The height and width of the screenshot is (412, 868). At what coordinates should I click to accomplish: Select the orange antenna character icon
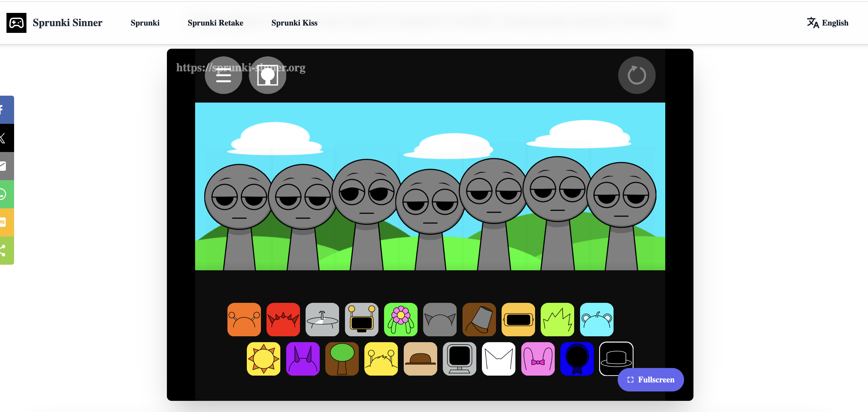click(x=244, y=319)
